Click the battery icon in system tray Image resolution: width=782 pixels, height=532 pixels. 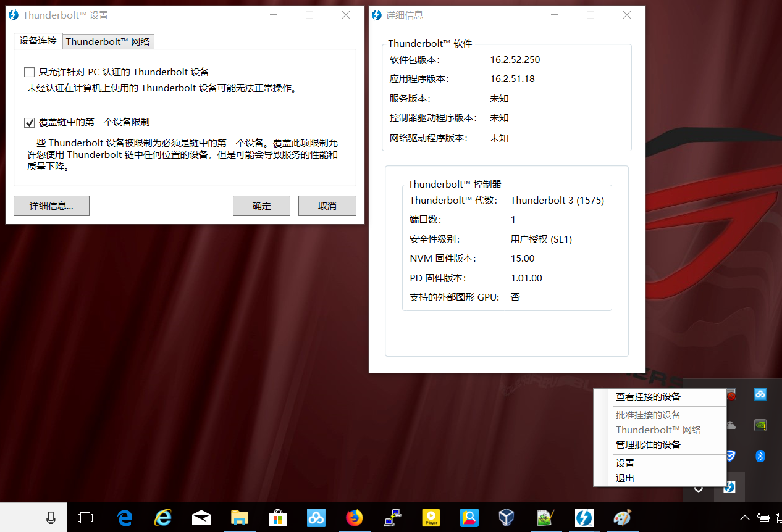click(x=764, y=518)
